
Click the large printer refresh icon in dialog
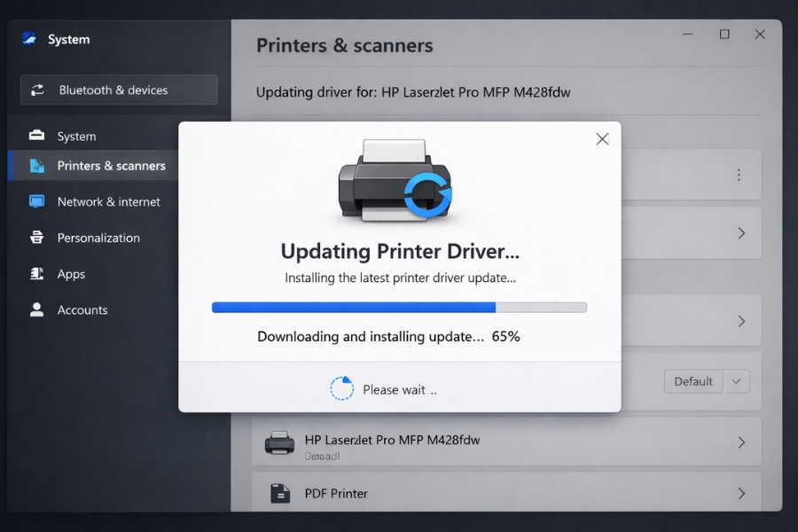395,180
